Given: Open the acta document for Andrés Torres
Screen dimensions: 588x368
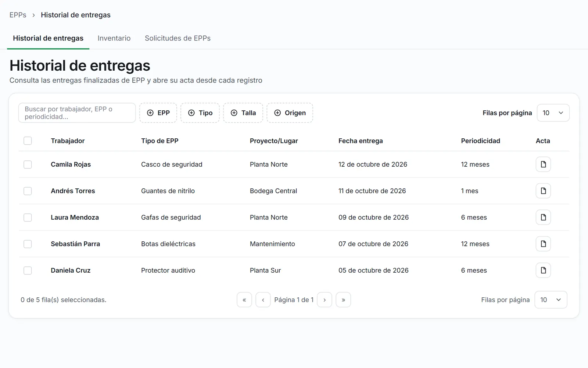Looking at the screenshot, I should [x=543, y=191].
